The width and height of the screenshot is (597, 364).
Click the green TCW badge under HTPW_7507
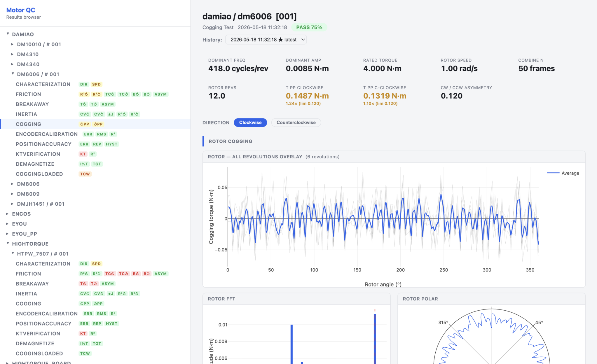[85, 353]
